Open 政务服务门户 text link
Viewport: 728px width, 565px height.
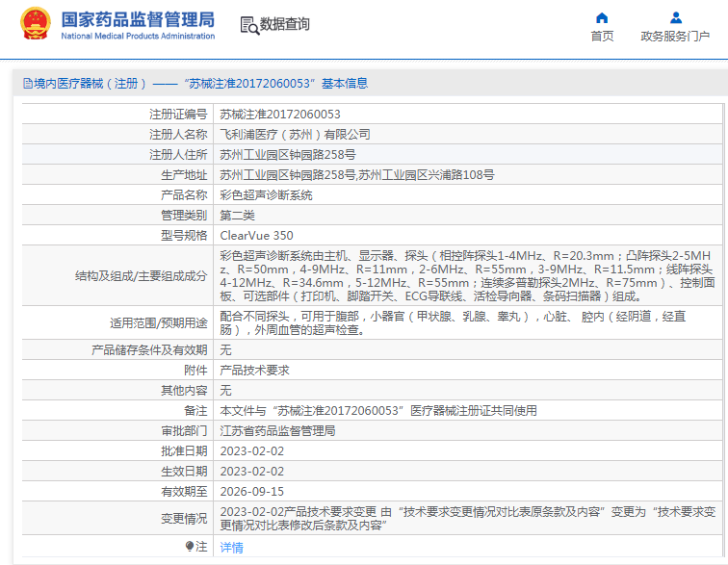point(675,37)
